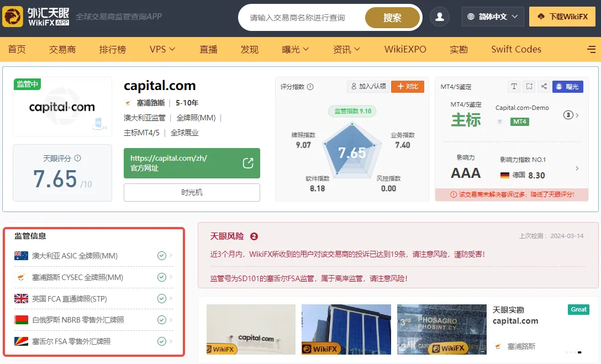
Task: Expand the 曝光 navigation dropdown
Action: coord(295,49)
